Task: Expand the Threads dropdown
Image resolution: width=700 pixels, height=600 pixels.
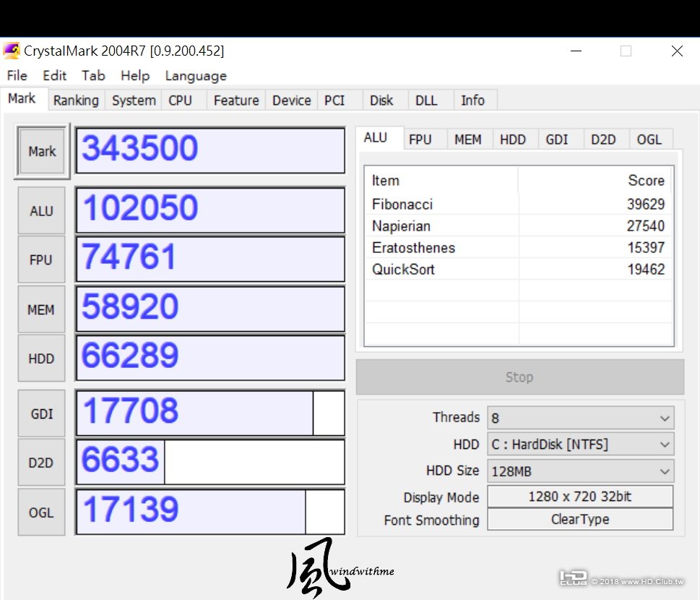Action: [x=580, y=418]
